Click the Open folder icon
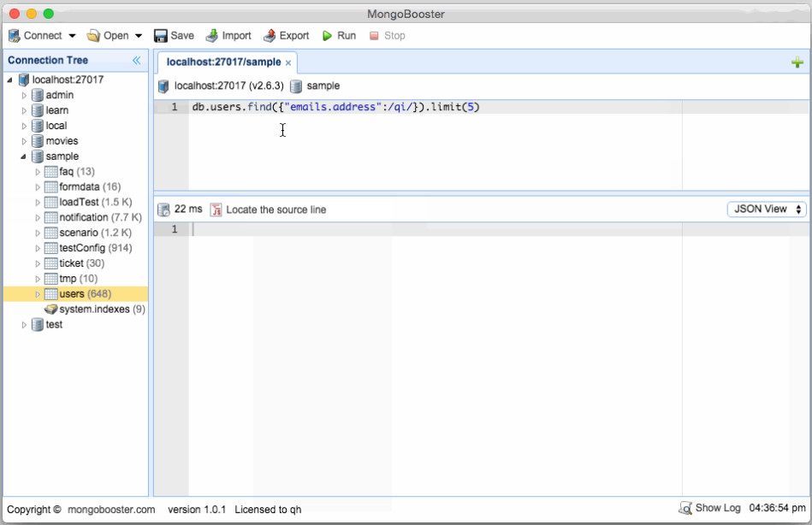This screenshot has width=812, height=525. click(93, 36)
